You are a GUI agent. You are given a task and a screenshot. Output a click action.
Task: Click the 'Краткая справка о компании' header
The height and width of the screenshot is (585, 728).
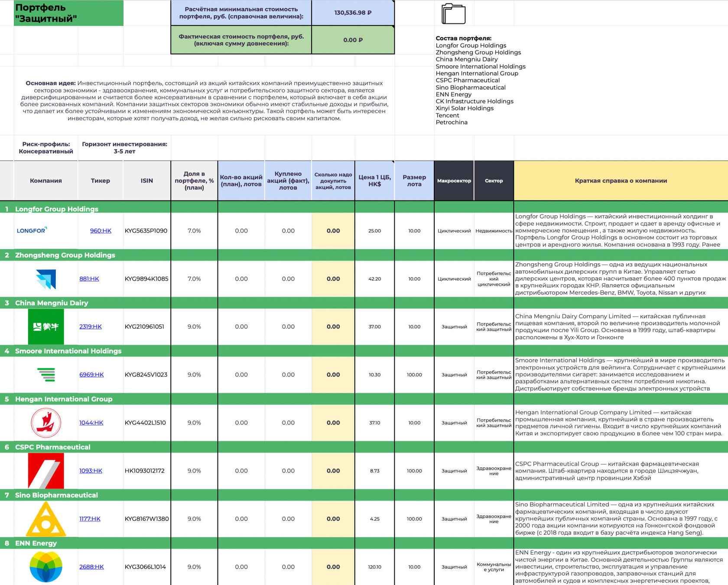(621, 181)
